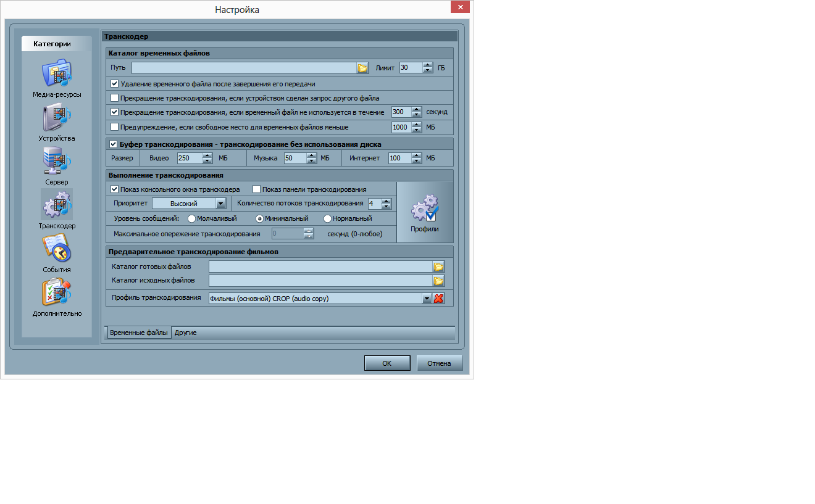Viewport: 815px width, 504px height.
Task: Switch to the Другие tab
Action: pos(185,333)
